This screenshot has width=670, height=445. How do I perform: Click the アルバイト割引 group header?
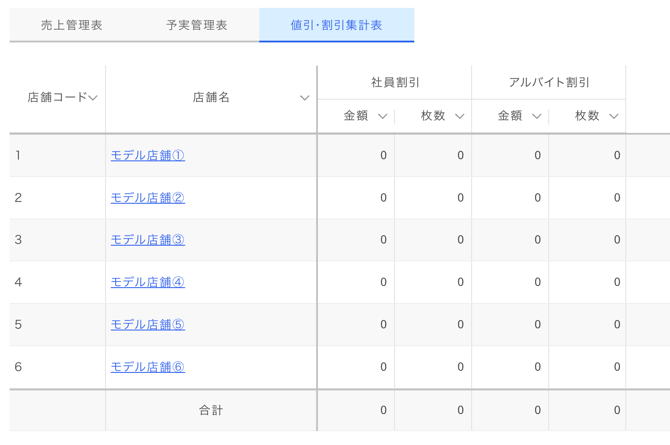point(549,82)
